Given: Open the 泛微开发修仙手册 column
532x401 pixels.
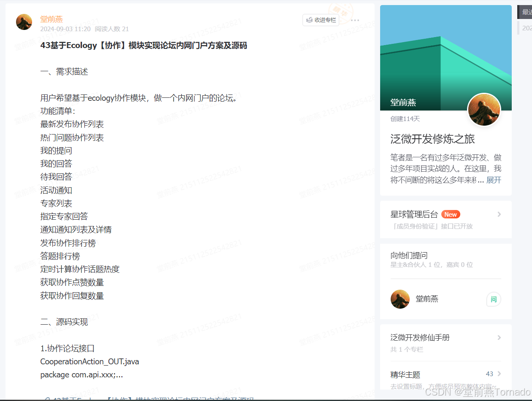Looking at the screenshot, I should [420, 337].
